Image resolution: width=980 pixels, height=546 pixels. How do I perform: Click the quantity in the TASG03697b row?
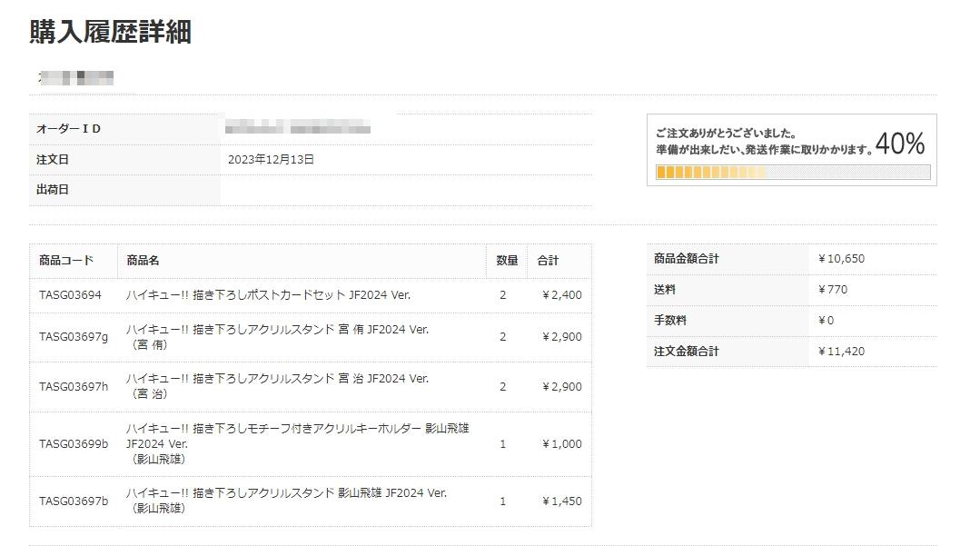pyautogui.click(x=502, y=501)
